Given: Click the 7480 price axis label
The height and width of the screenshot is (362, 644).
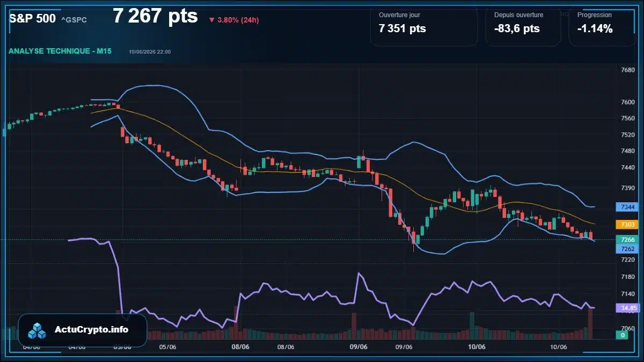Looking at the screenshot, I should pos(627,151).
